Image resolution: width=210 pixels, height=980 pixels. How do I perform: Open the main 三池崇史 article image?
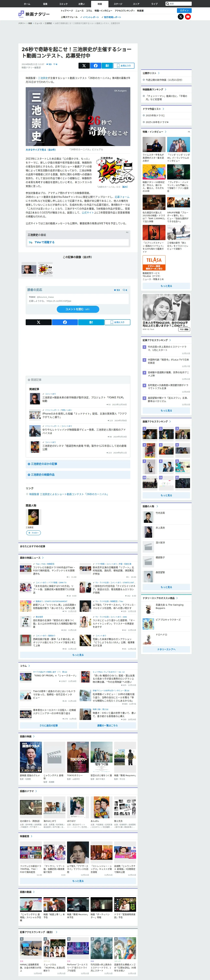78,116
